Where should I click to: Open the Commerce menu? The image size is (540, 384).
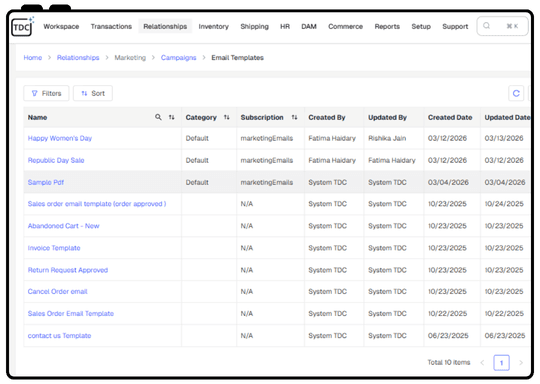345,27
